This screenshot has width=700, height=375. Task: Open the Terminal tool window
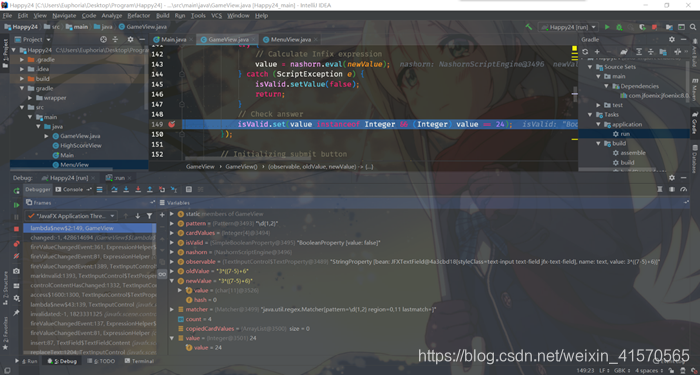point(139,361)
